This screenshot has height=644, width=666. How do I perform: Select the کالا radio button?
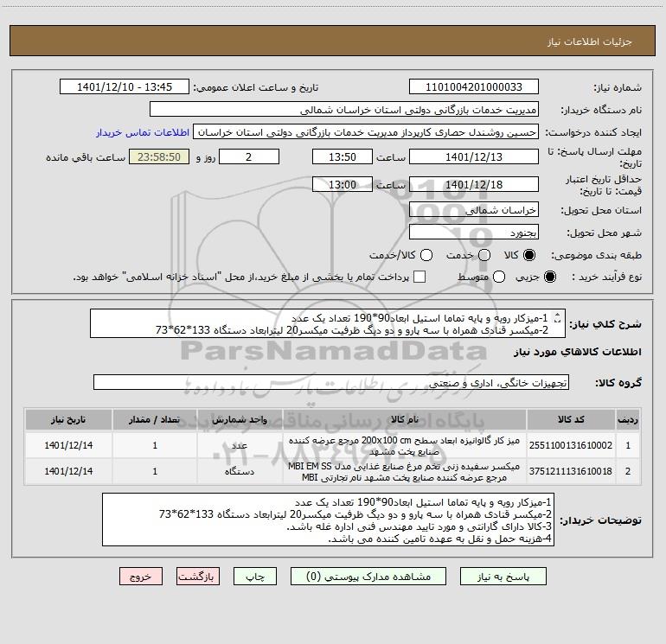(529, 255)
